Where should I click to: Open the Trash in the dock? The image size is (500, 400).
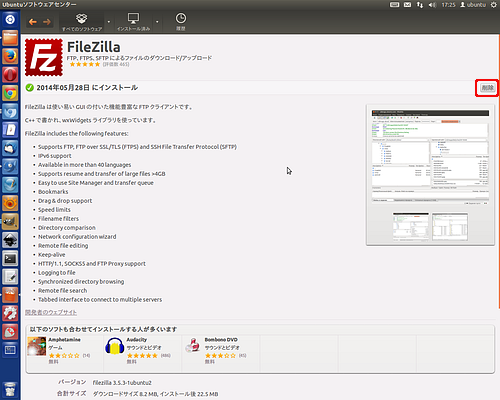pyautogui.click(x=10, y=390)
